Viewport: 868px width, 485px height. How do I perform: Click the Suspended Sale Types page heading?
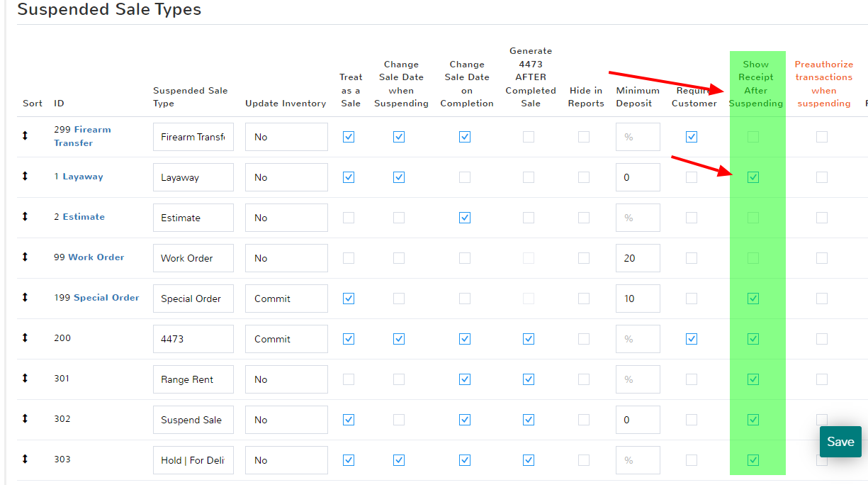coord(109,10)
